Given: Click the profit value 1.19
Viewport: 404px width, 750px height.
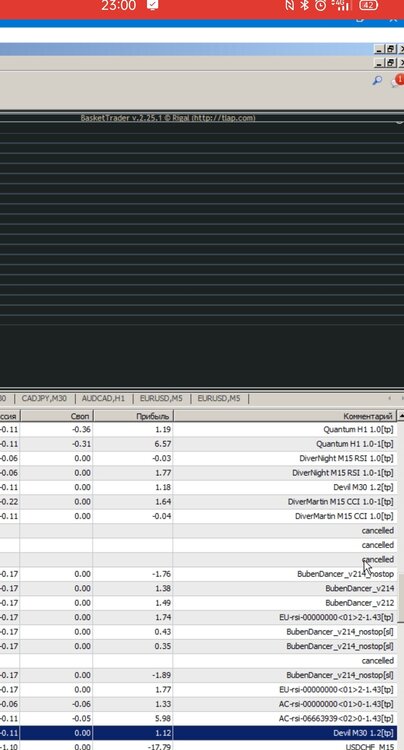Looking at the screenshot, I should click(163, 430).
